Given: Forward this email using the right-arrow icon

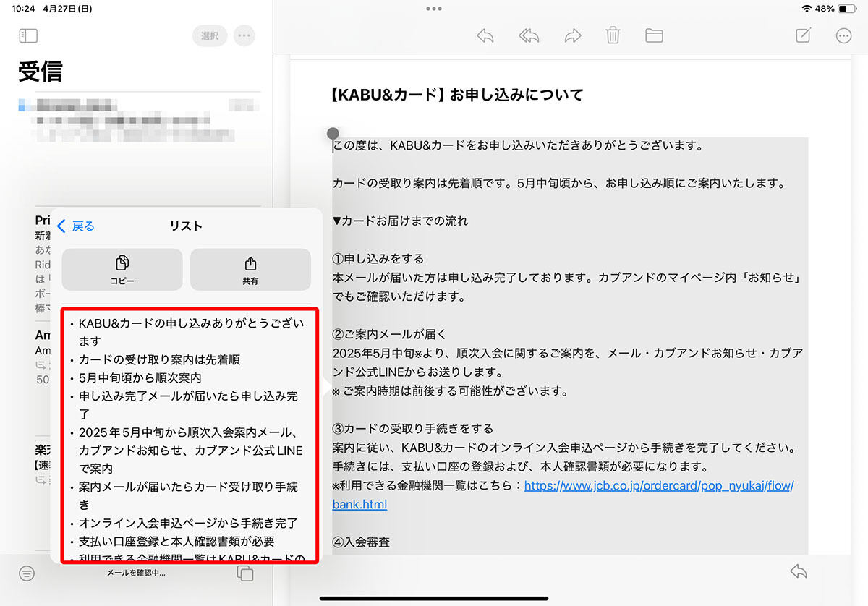Looking at the screenshot, I should coord(573,35).
